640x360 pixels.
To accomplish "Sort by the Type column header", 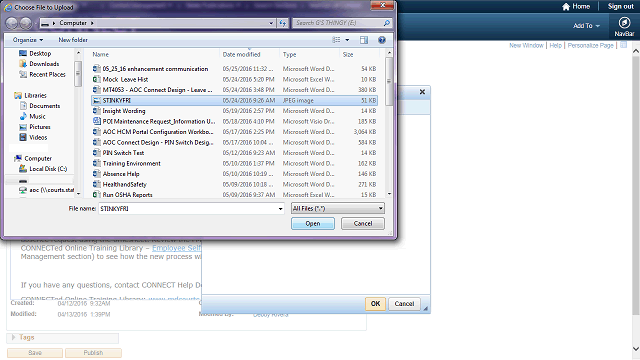I will (289, 55).
